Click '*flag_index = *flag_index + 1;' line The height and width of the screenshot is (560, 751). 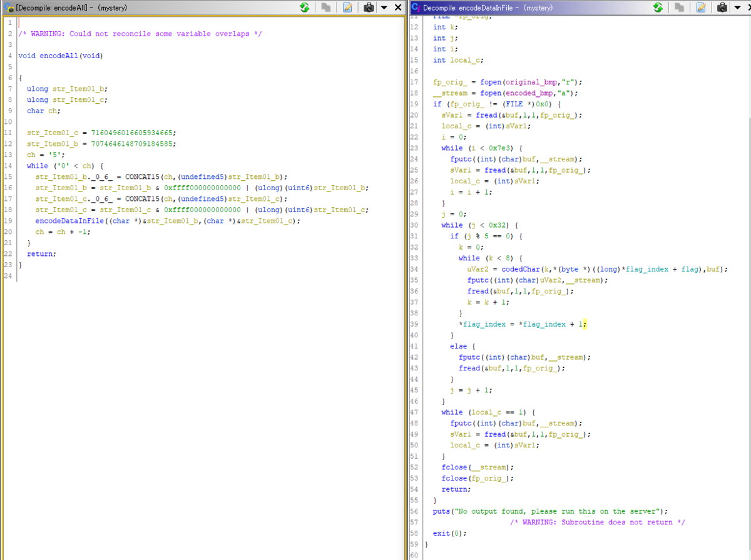[x=523, y=324]
